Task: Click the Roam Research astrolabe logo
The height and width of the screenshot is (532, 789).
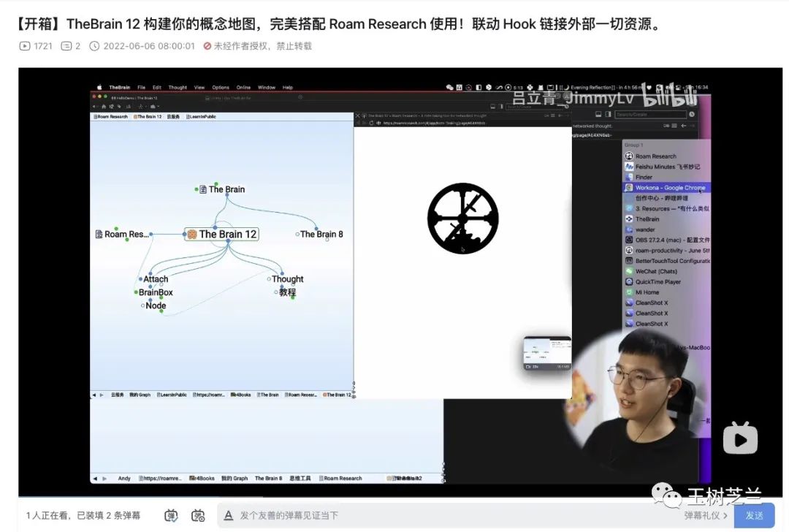Action: click(463, 218)
